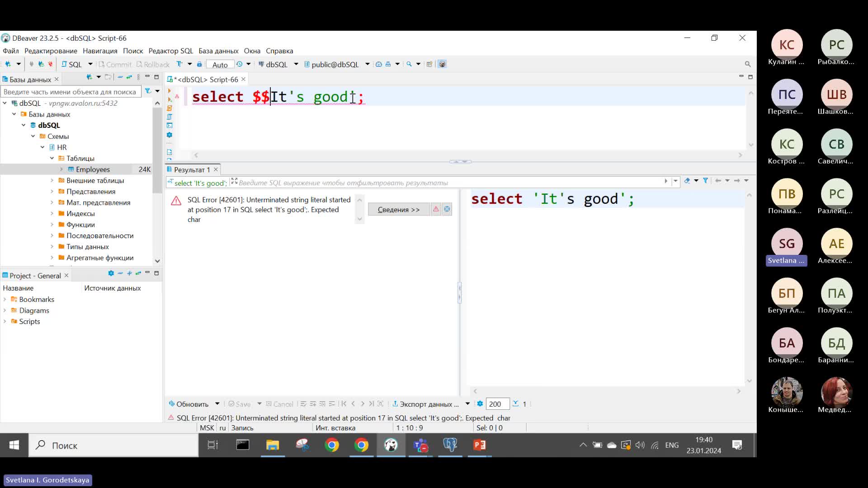The image size is (868, 488).
Task: Click the red disconnect icon in main toolbar
Action: pos(50,64)
